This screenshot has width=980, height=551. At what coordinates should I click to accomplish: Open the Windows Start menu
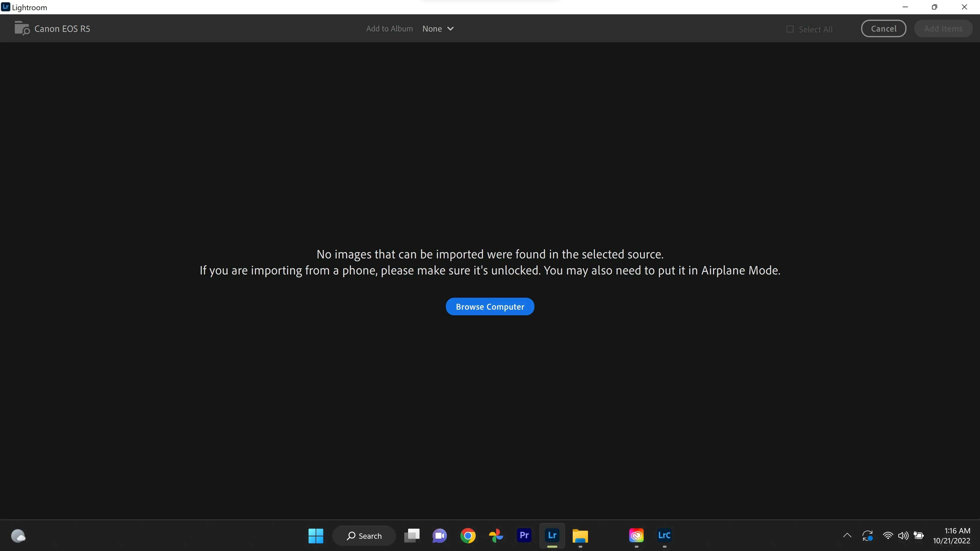click(316, 536)
